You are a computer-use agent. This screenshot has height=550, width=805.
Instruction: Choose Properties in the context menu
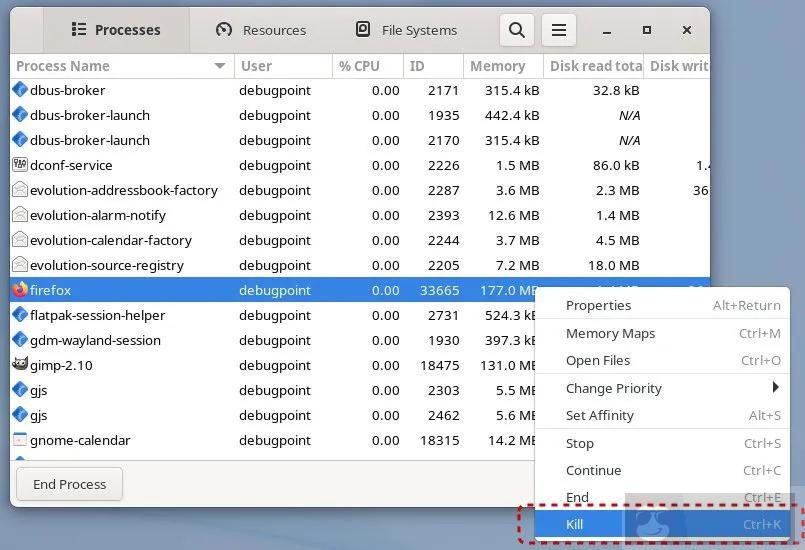(598, 306)
